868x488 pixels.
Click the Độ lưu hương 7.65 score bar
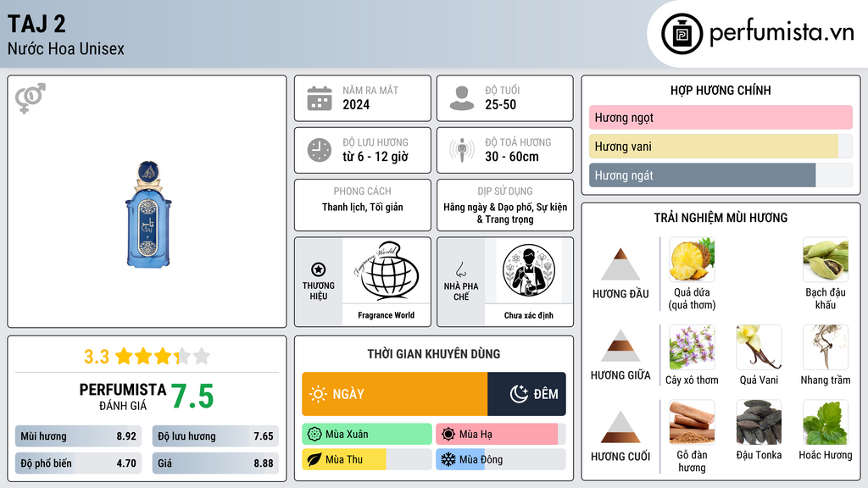point(215,436)
